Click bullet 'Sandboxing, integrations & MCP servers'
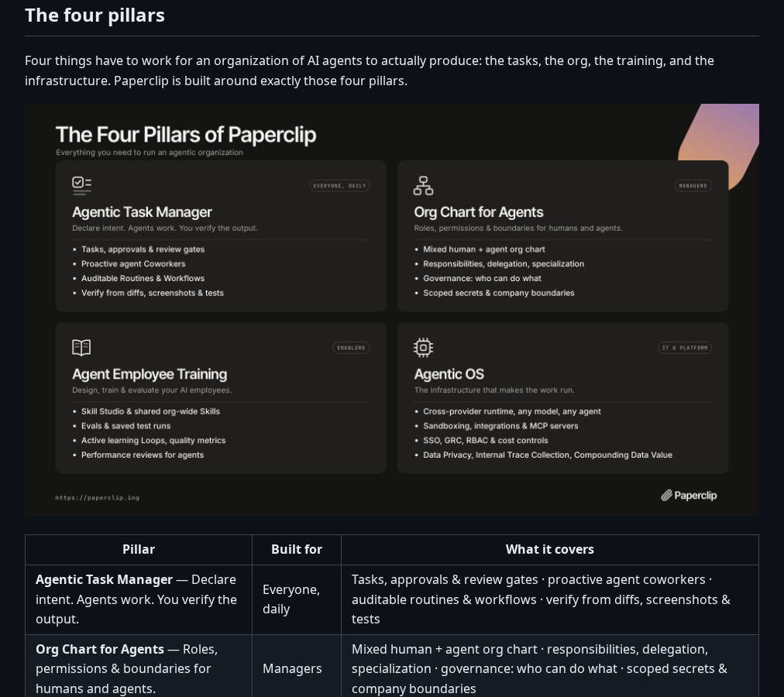Viewport: 784px width, 697px height. pos(500,426)
